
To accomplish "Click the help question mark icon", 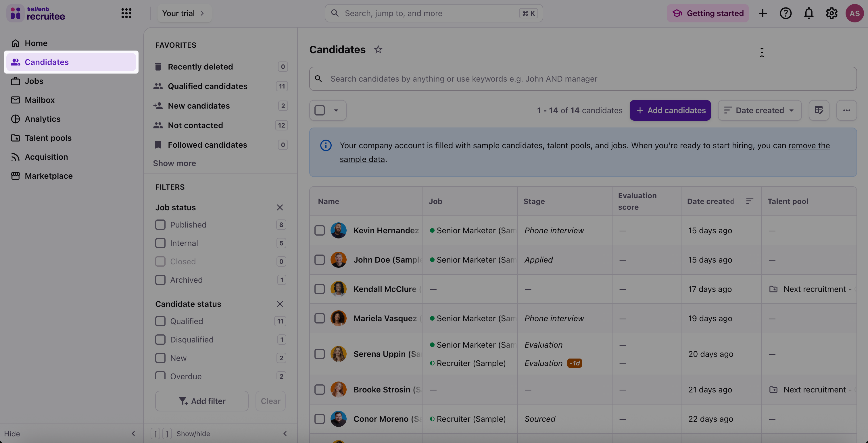I will point(786,13).
